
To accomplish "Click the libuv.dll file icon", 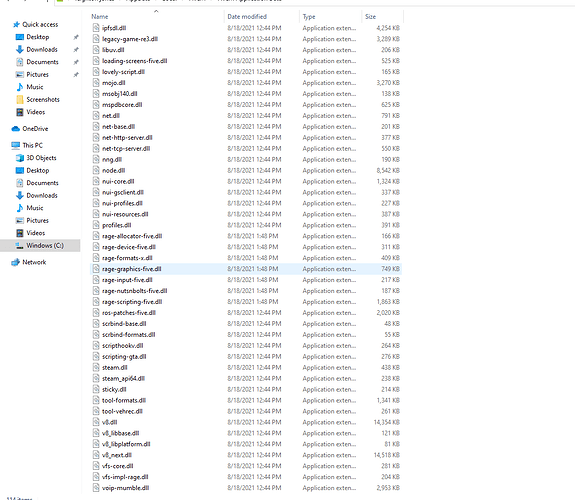I will (x=96, y=50).
